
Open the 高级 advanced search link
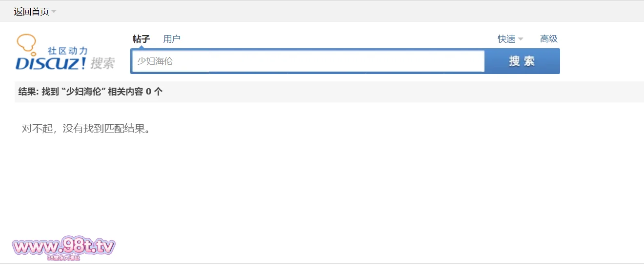pos(549,39)
